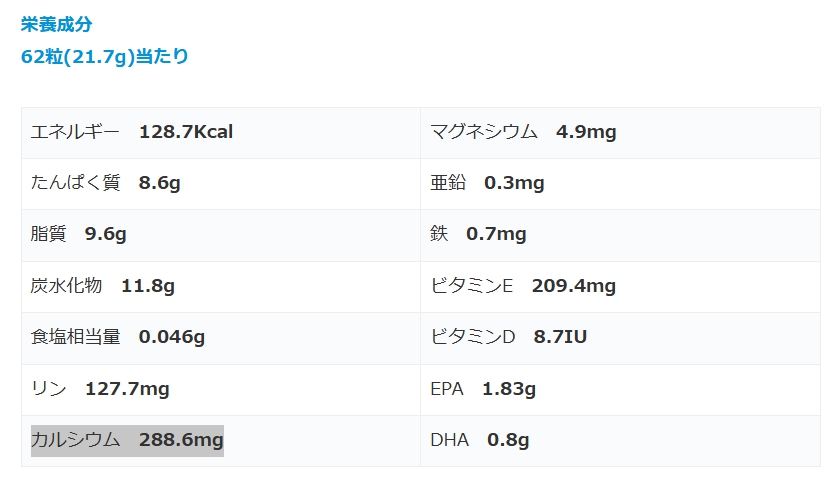Viewport: 833px width, 481px height.
Task: Click the 288.6mg calcium value
Action: (x=181, y=440)
